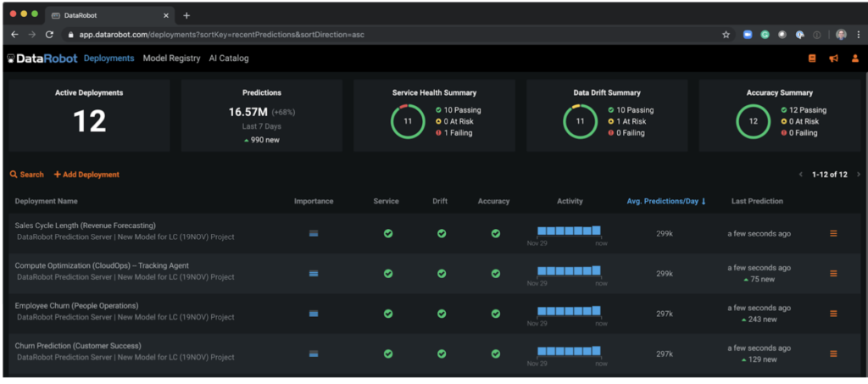The height and width of the screenshot is (384, 868).
Task: Click service status check for Sales Cycle Length
Action: coord(388,233)
